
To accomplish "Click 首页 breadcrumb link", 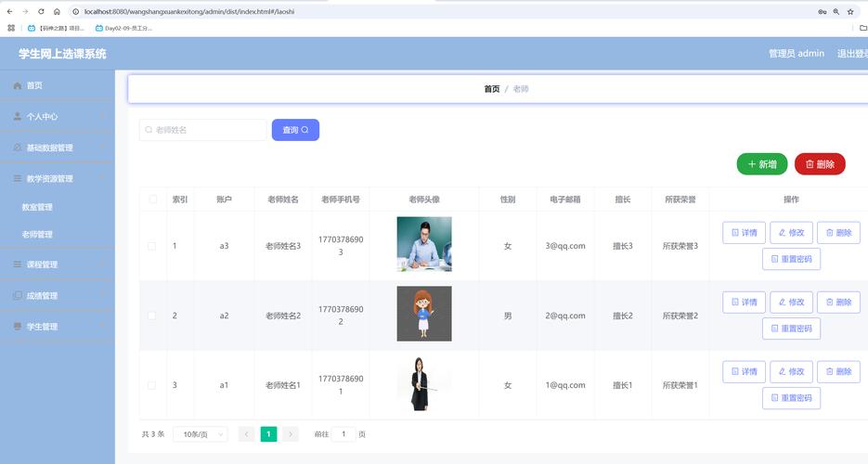I will click(x=492, y=88).
